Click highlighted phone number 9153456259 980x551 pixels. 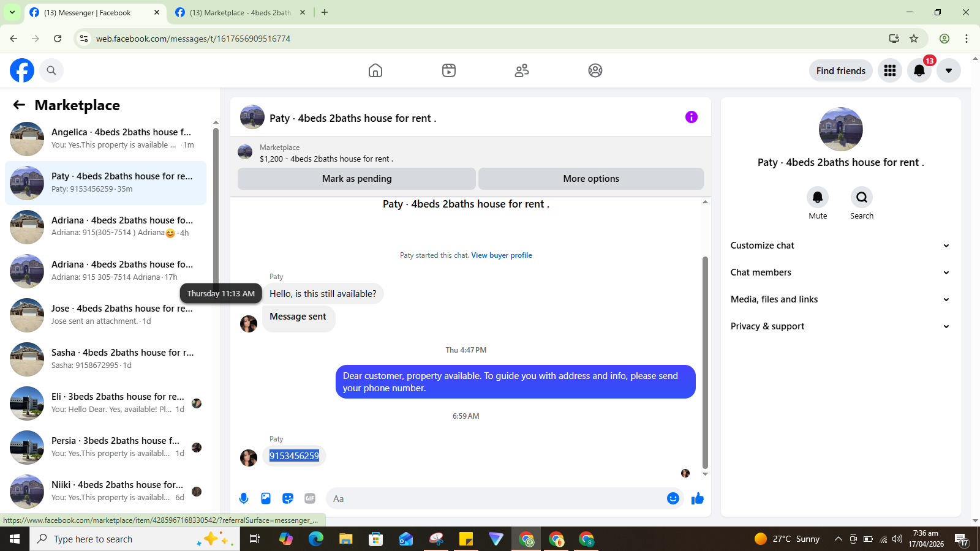tap(294, 456)
